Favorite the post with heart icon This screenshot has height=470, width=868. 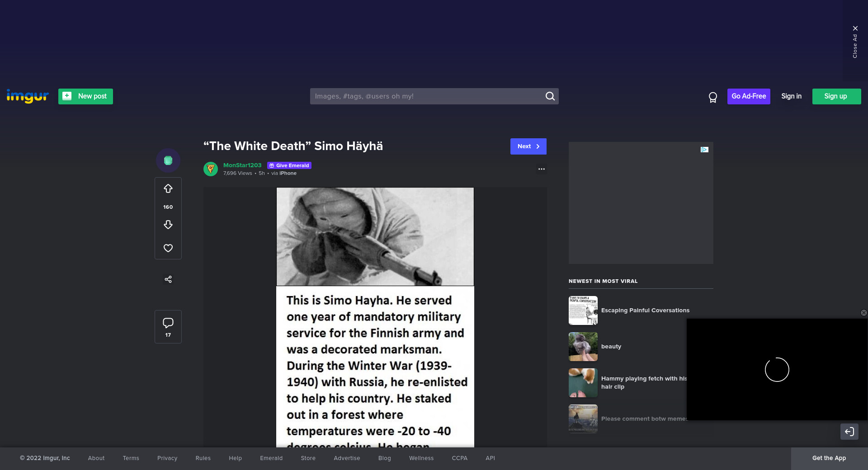tap(168, 248)
